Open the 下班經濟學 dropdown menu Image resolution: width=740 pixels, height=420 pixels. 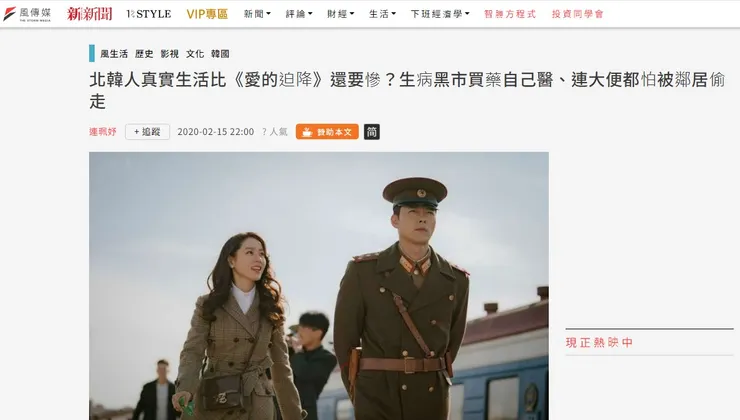[440, 14]
